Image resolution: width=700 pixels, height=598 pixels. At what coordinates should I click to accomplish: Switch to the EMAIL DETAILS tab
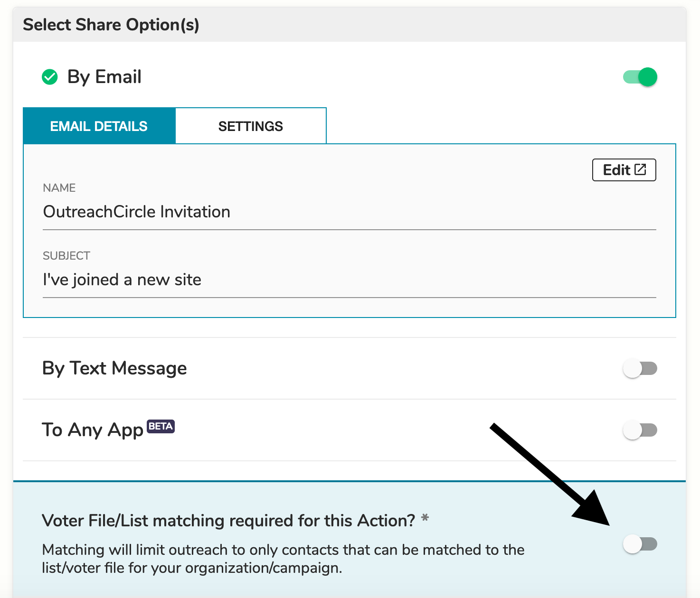point(99,126)
